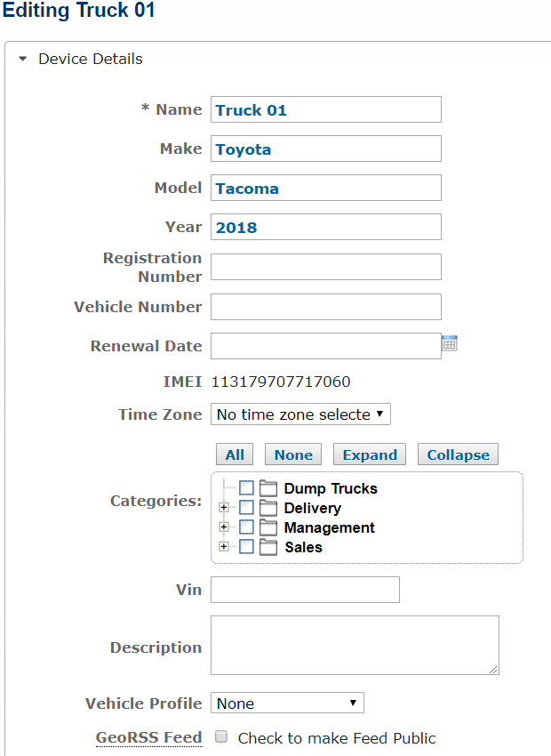This screenshot has height=756, width=551.
Task: Open the Renewal Date calendar picker icon
Action: tap(449, 343)
